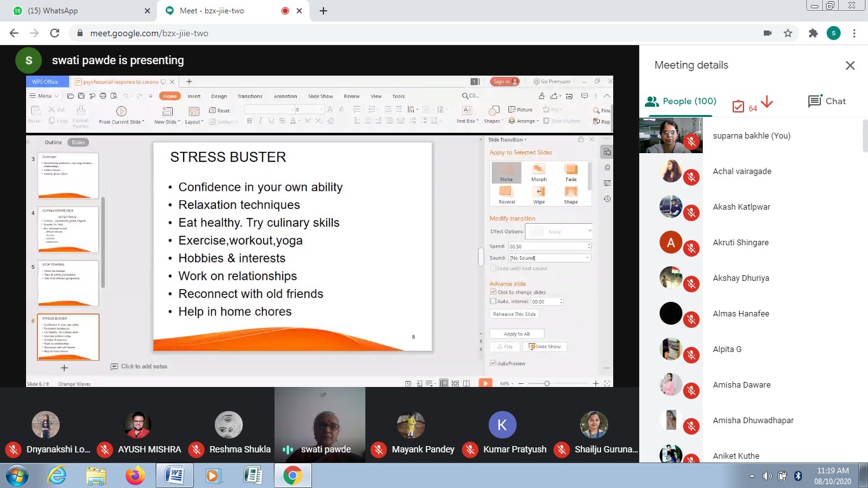Click the orange slideshow play button in the status bar
868x488 pixels.
point(485,383)
